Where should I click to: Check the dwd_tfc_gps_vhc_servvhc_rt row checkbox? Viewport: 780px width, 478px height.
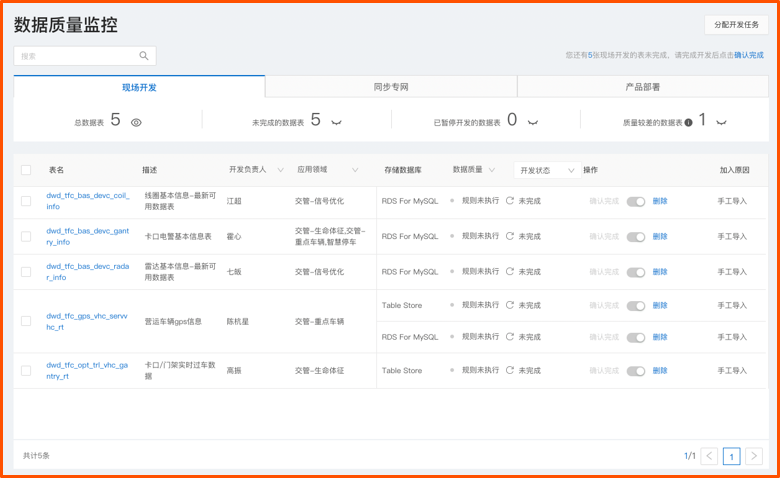click(x=26, y=321)
